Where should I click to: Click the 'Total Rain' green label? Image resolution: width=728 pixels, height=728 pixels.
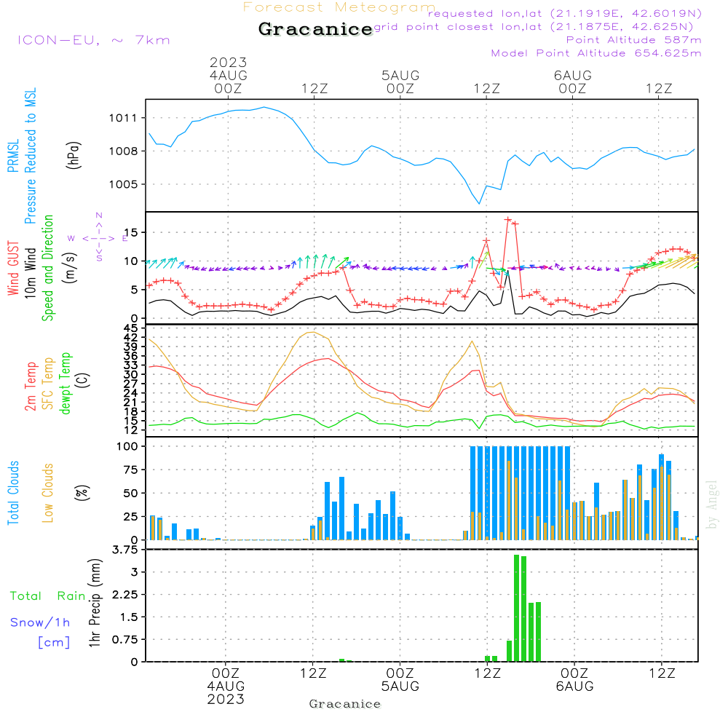pyautogui.click(x=48, y=596)
